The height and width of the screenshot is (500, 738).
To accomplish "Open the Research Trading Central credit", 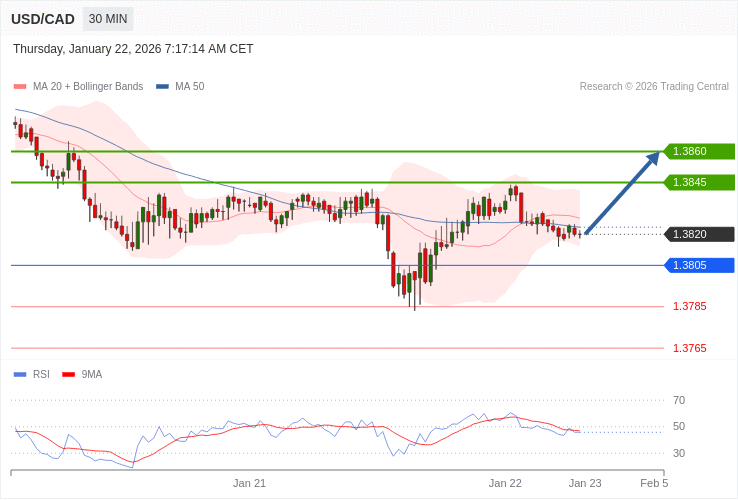I will click(654, 87).
